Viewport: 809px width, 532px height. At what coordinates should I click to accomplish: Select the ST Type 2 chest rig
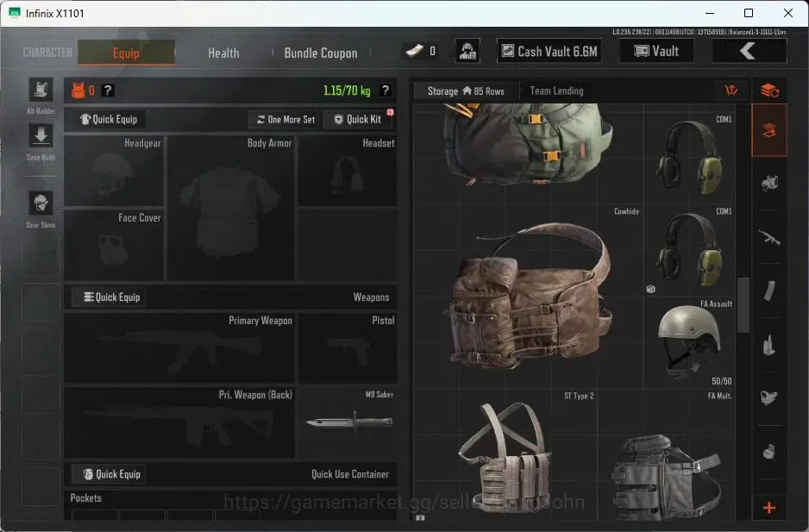(x=505, y=455)
